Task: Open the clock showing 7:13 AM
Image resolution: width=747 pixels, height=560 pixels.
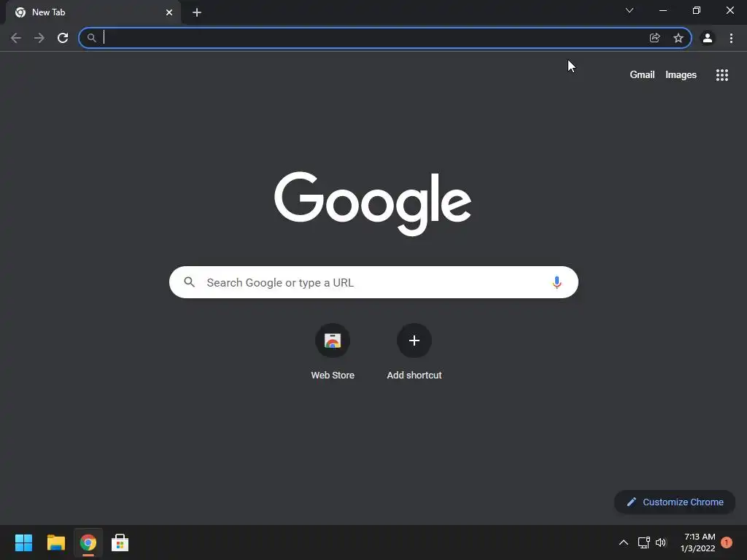Action: click(698, 542)
